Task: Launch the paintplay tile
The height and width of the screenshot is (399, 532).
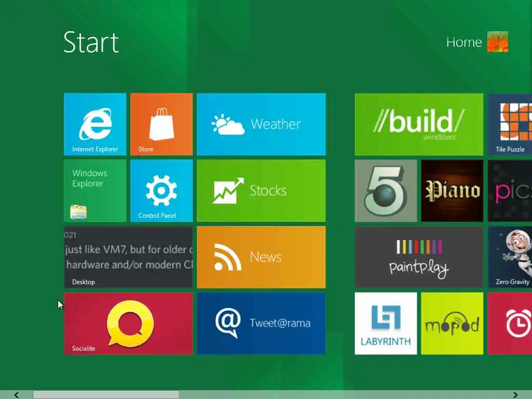Action: pos(419,257)
